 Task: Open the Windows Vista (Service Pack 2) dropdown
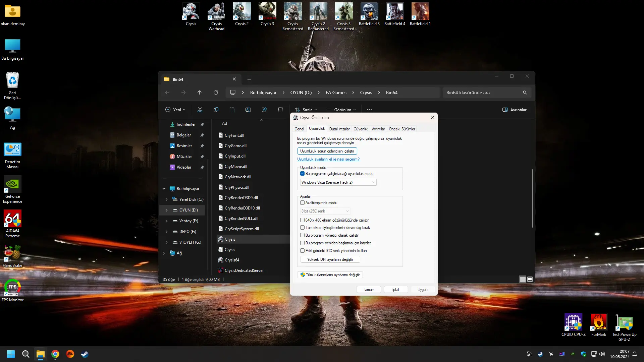pos(338,182)
